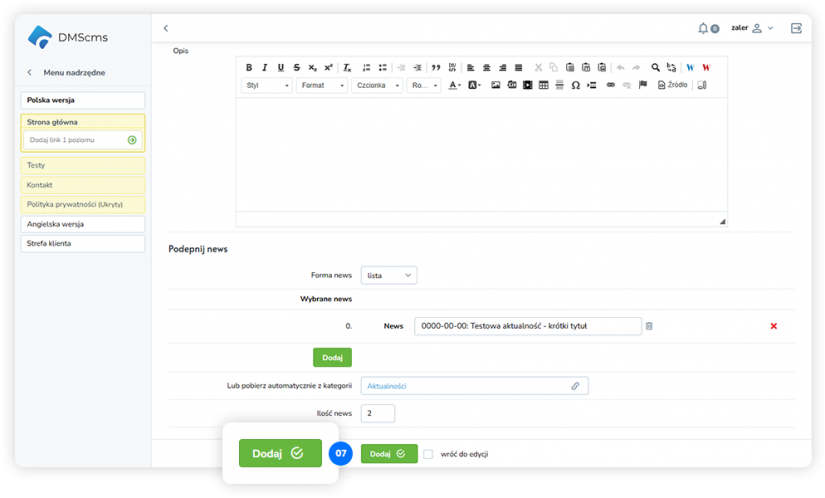Check the 'wróć do edycji' checkbox
The image size is (825, 498).
tap(428, 454)
